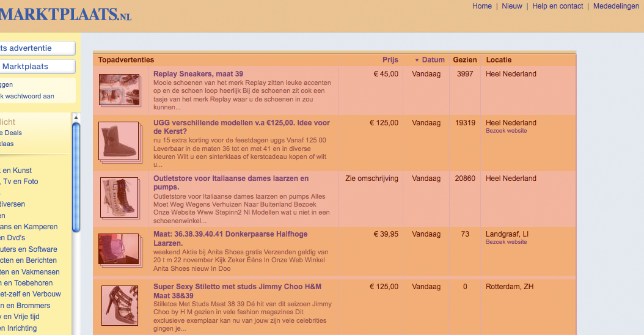Click the blue sidebar scrollbar thumb
The image size is (644, 335).
76,177
